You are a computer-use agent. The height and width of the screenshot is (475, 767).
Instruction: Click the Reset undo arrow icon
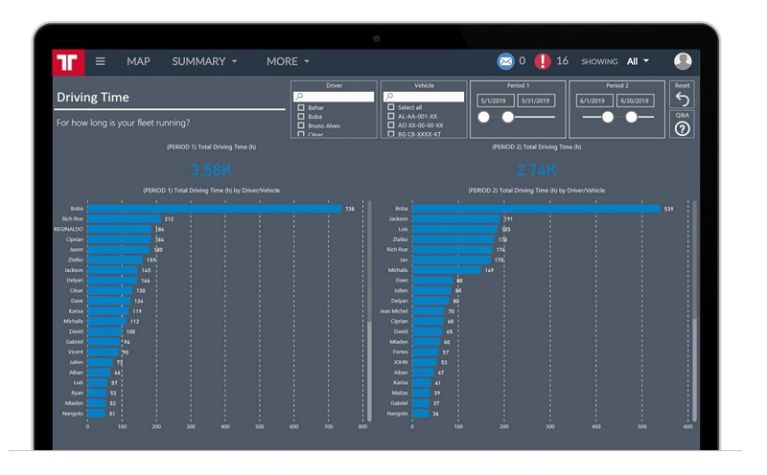tap(682, 99)
